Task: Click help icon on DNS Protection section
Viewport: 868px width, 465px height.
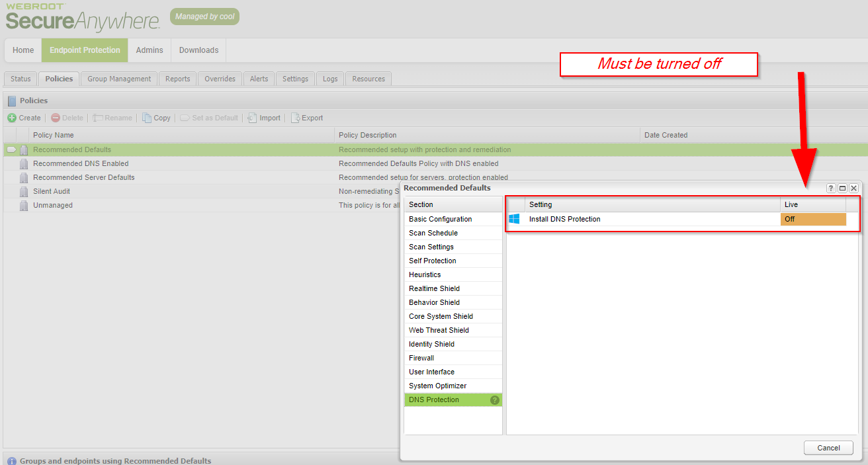Action: click(494, 400)
